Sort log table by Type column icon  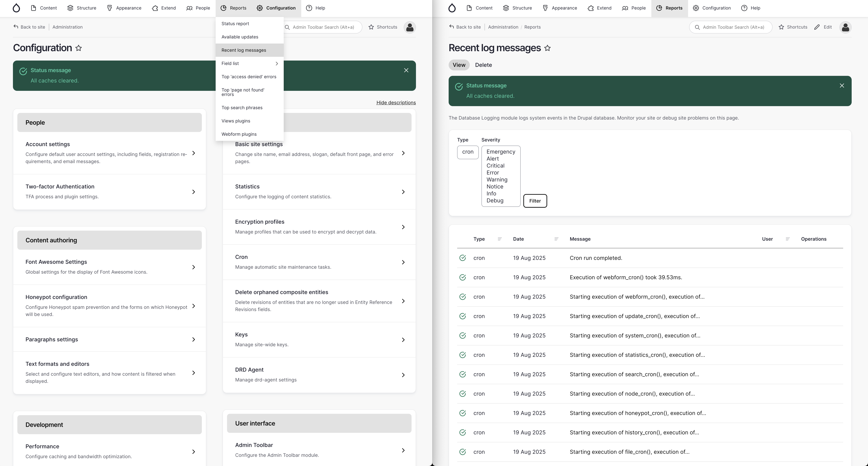click(x=500, y=239)
